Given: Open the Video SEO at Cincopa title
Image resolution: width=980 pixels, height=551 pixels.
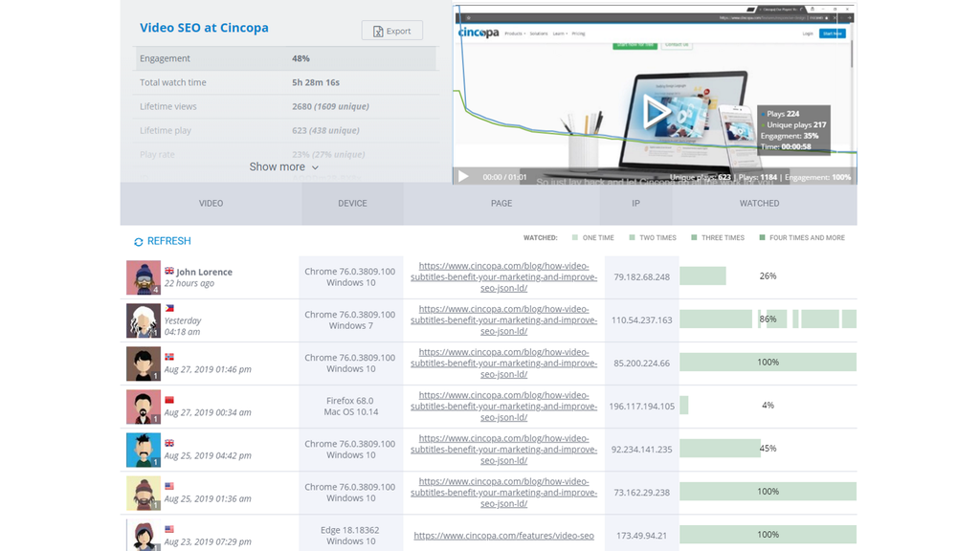Looking at the screenshot, I should [204, 28].
